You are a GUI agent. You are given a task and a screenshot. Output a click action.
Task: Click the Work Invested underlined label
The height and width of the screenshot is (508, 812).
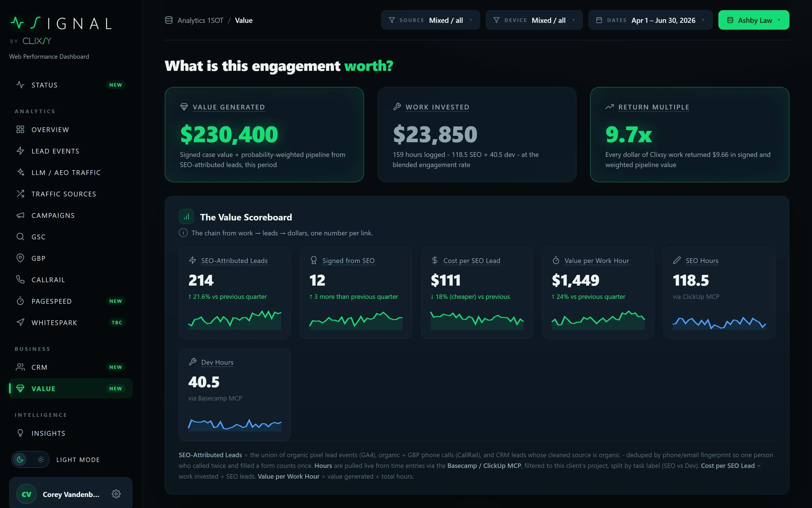[437, 107]
